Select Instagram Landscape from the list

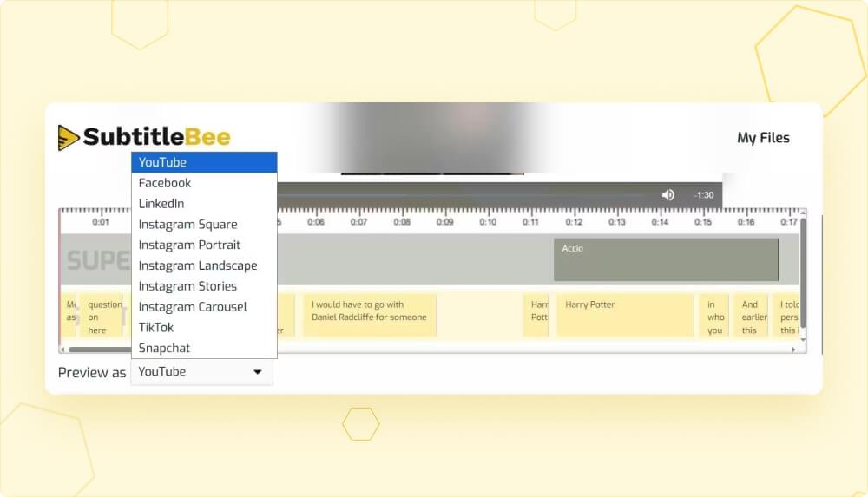click(x=204, y=266)
